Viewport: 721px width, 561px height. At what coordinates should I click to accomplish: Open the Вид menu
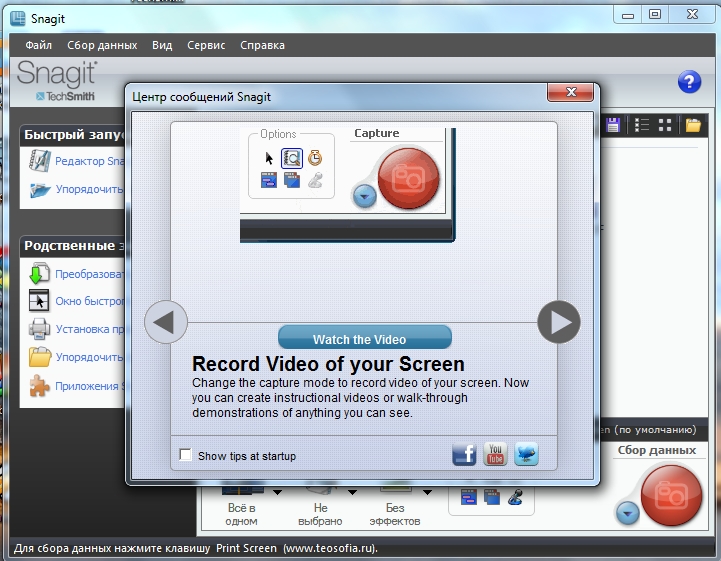tap(162, 45)
